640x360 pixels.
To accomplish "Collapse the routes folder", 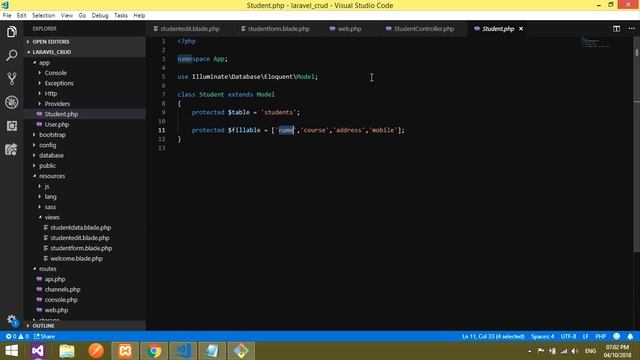I will point(85,269).
